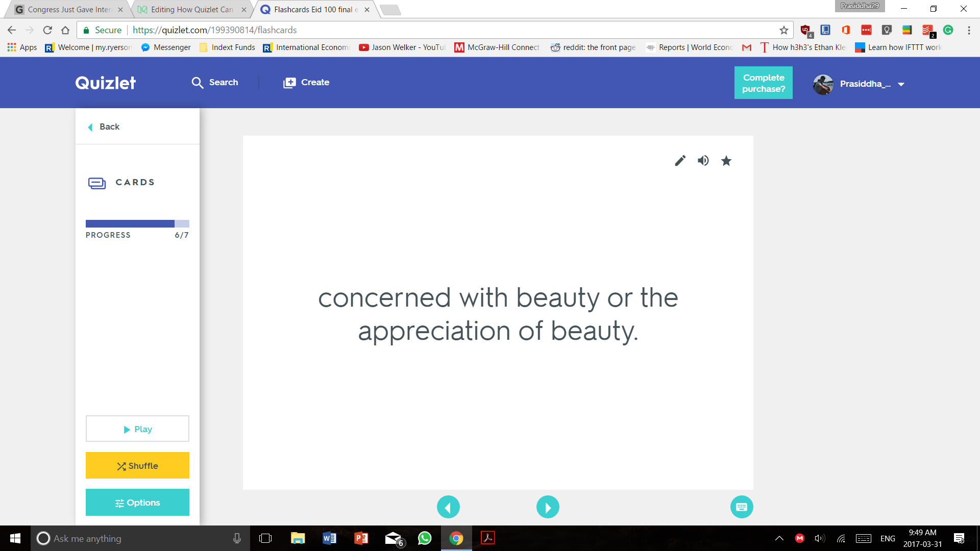Viewport: 980px width, 551px height.
Task: Click the Complete purchase? button
Action: (x=763, y=83)
